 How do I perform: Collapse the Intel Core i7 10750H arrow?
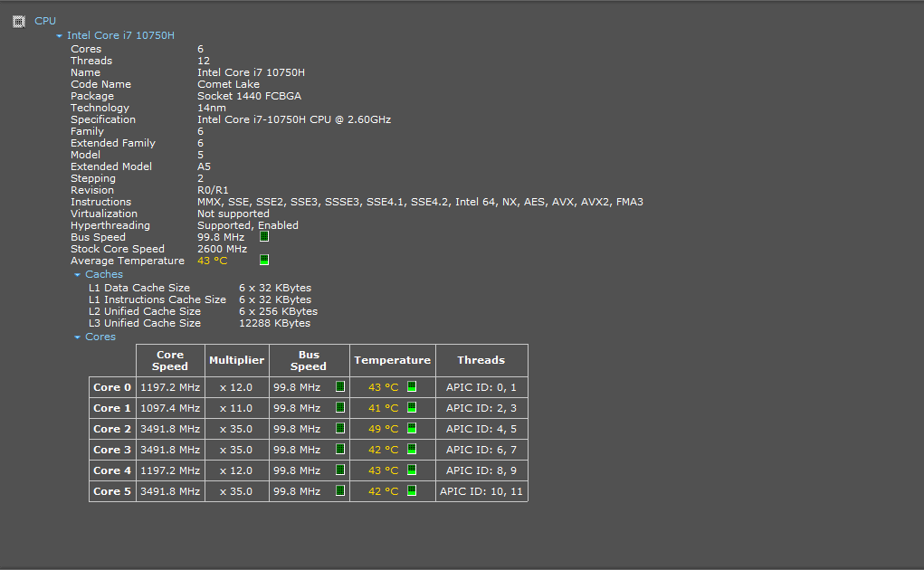[59, 36]
